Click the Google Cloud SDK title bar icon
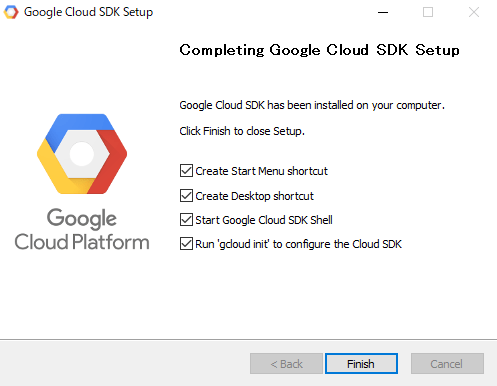This screenshot has width=497, height=386. tap(11, 12)
